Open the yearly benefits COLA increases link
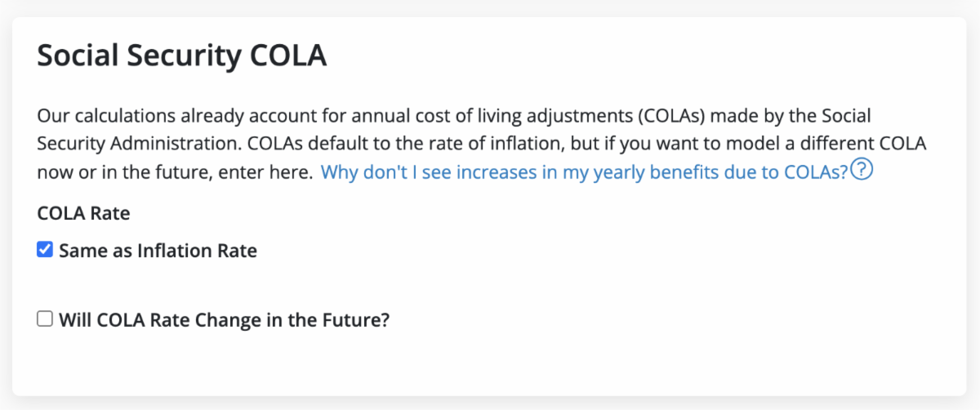This screenshot has width=980, height=410. click(x=585, y=172)
